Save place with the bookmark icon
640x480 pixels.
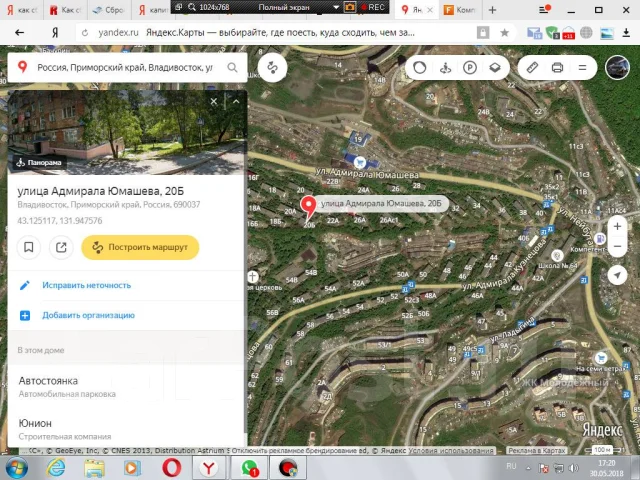coord(29,247)
